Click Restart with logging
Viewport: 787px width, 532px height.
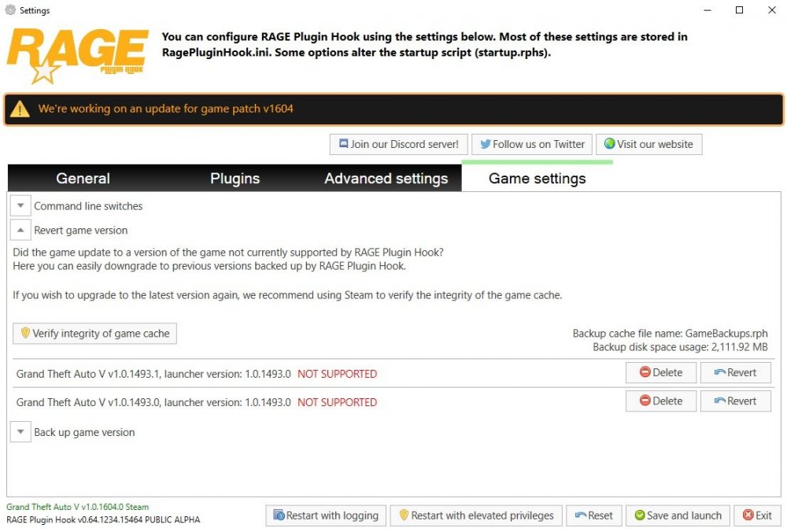(x=326, y=515)
